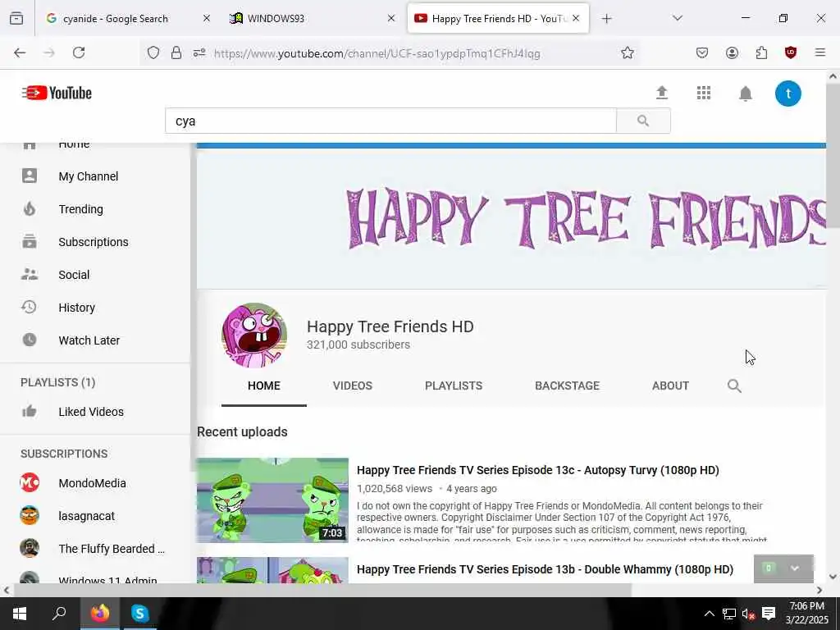The height and width of the screenshot is (630, 840).
Task: Open the channel PLAYLISTS tab
Action: (453, 386)
